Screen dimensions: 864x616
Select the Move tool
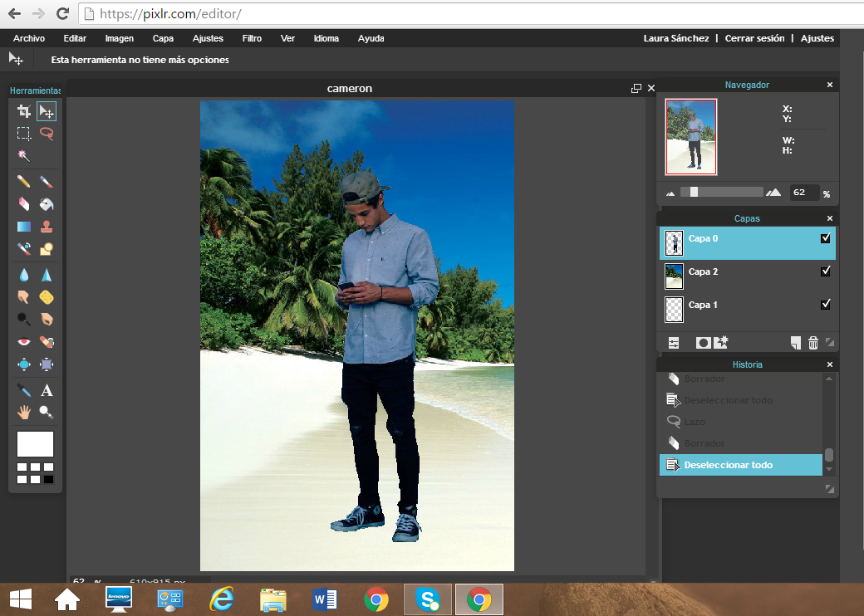(x=47, y=111)
